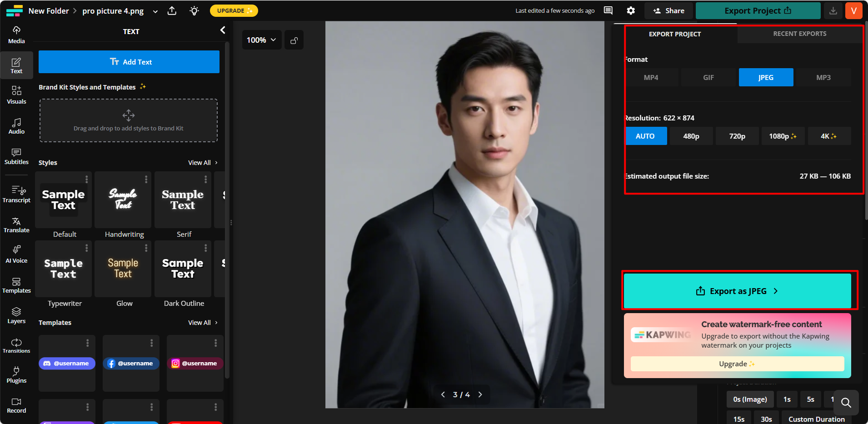Open options menu for Default style
Image resolution: width=868 pixels, height=424 pixels.
click(x=86, y=180)
